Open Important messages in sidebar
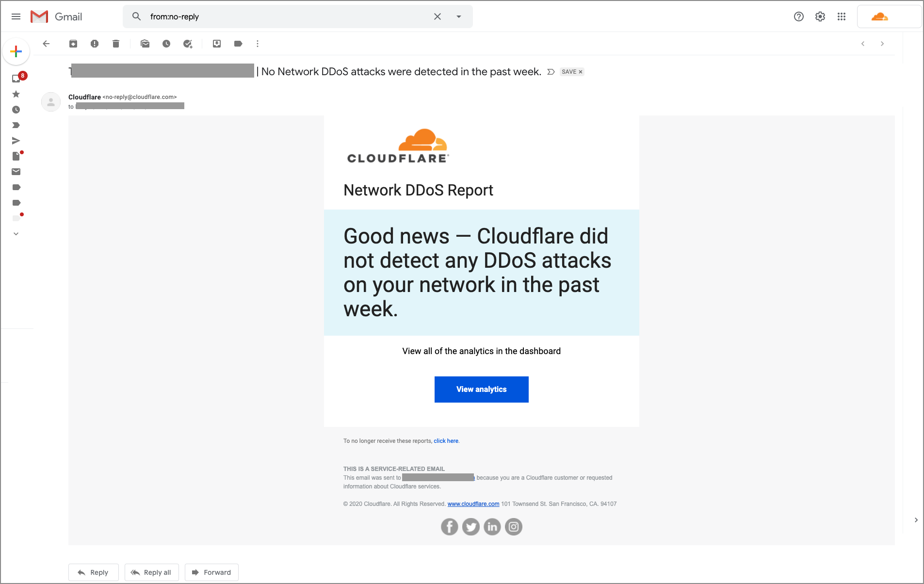Viewport: 924px width, 584px height. [x=16, y=125]
